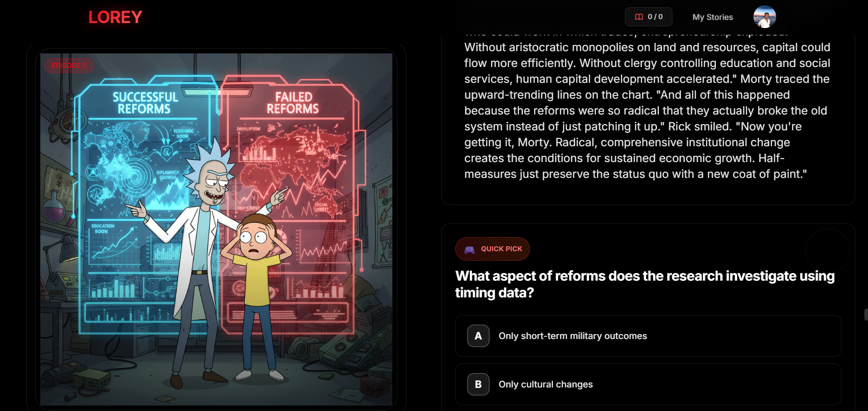Screen dimensions: 868x411
Task: Select answer 'Only short-term military outcomes'
Action: click(x=572, y=336)
